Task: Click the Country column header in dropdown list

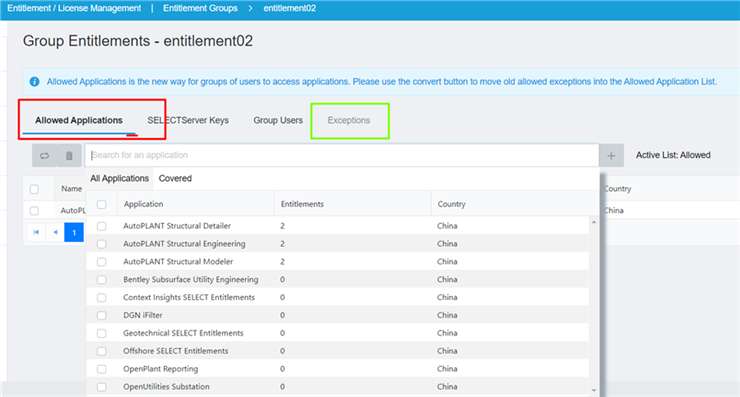Action: (451, 204)
